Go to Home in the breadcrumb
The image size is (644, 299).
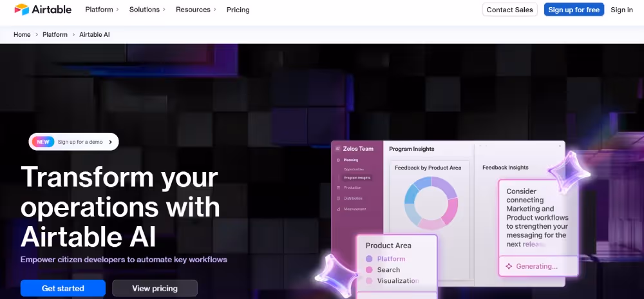coord(22,35)
